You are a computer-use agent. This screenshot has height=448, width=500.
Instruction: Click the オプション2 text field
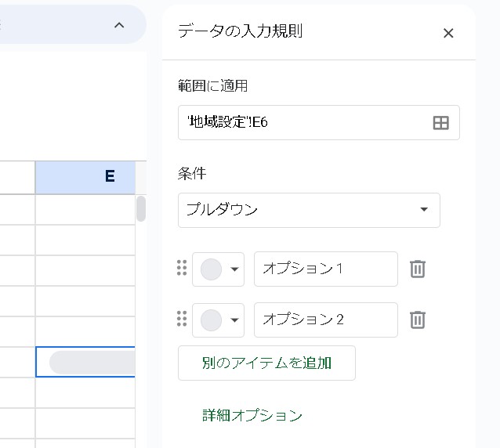(325, 320)
